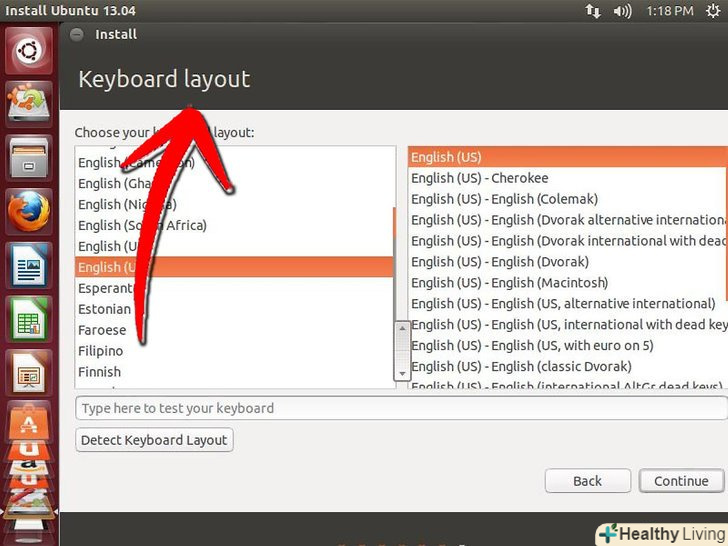Open LibreOffice Impress from launcher
This screenshot has width=728, height=546.
click(x=29, y=373)
